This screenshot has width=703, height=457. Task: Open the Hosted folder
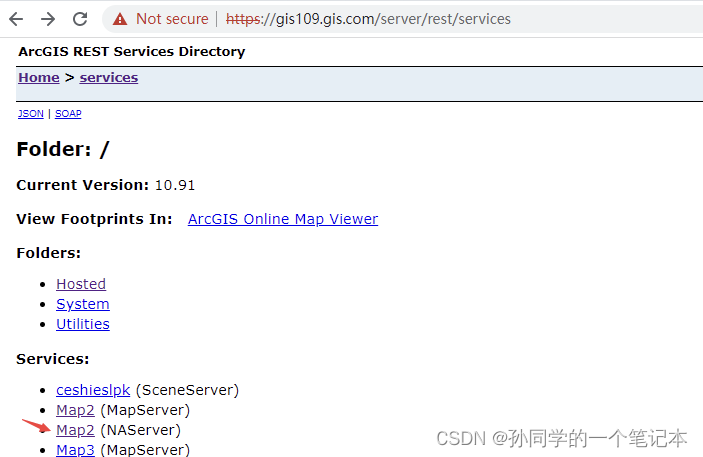pyautogui.click(x=81, y=284)
